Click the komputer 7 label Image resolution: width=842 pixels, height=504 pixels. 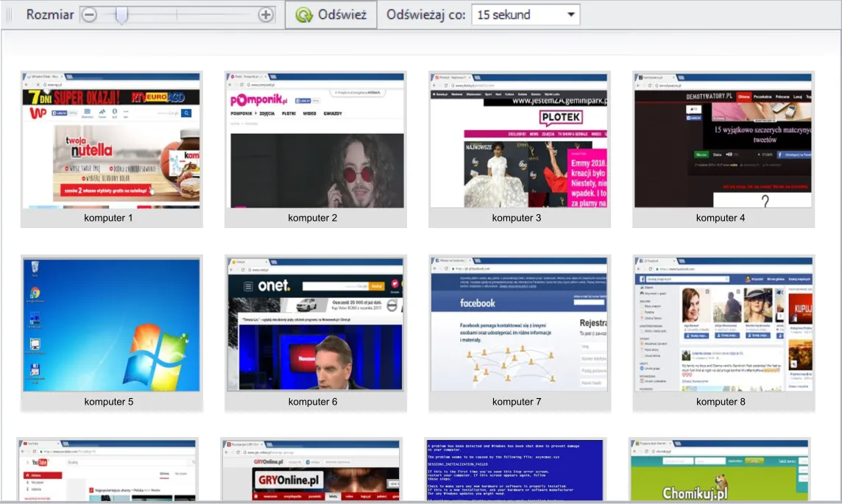pos(517,402)
